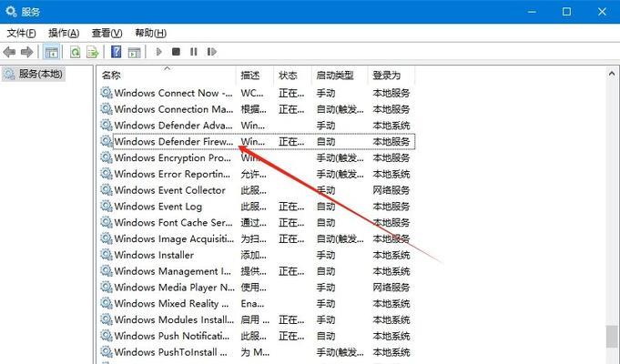Viewport: 620px width, 364px height.
Task: Click gear icon of Windows Mixed Reality
Action: click(107, 303)
